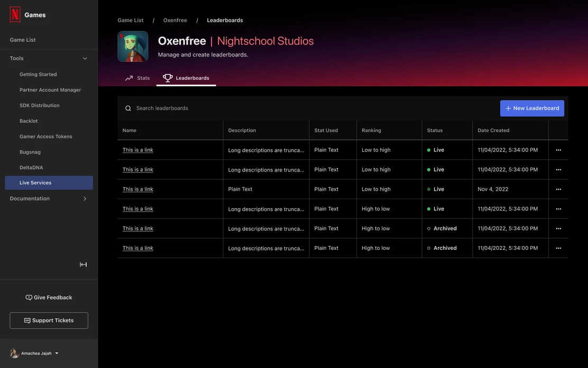Viewport: 588px width, 368px height.
Task: Open Backlot tool
Action: tap(29, 121)
